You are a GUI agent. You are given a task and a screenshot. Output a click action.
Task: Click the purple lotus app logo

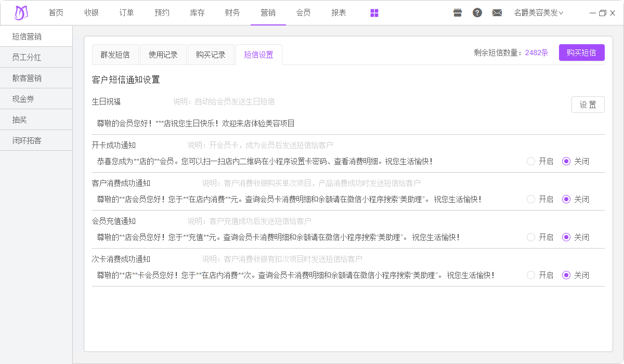pos(21,13)
